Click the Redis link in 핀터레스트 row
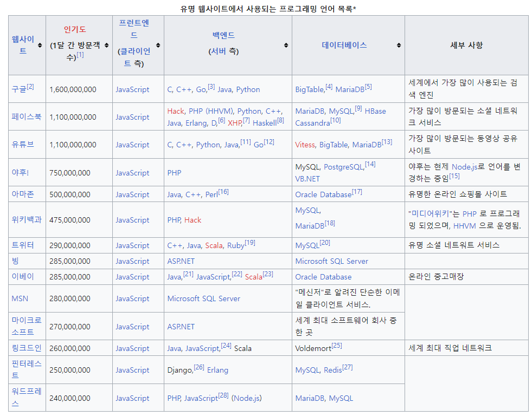532x416 pixels. [332, 370]
